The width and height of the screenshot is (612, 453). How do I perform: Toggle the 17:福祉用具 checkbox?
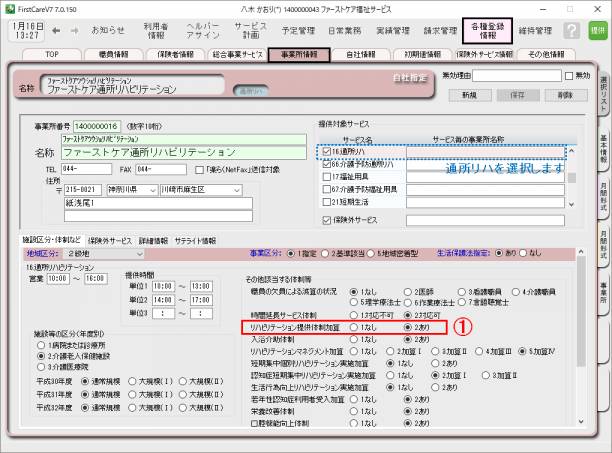click(x=326, y=176)
